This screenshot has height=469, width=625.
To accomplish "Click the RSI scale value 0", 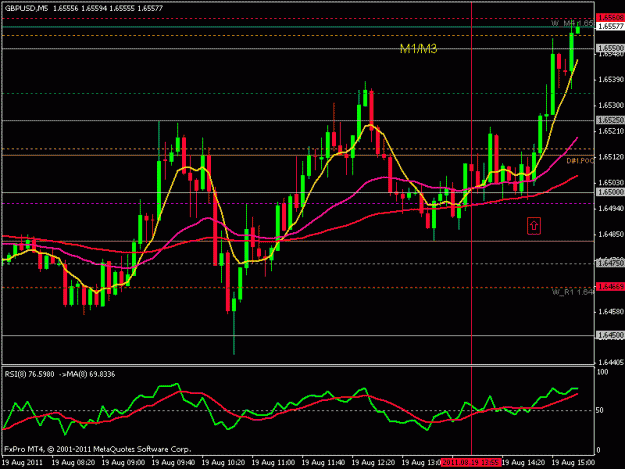I will coord(599,450).
